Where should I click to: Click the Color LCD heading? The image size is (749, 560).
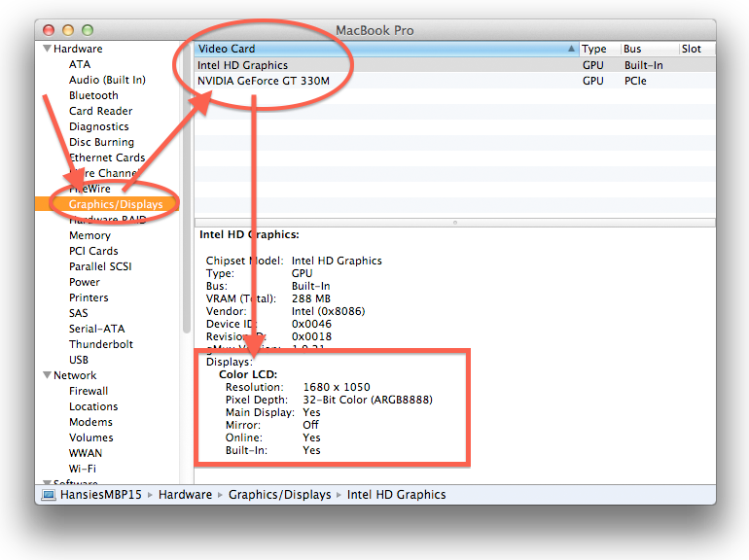(x=248, y=374)
